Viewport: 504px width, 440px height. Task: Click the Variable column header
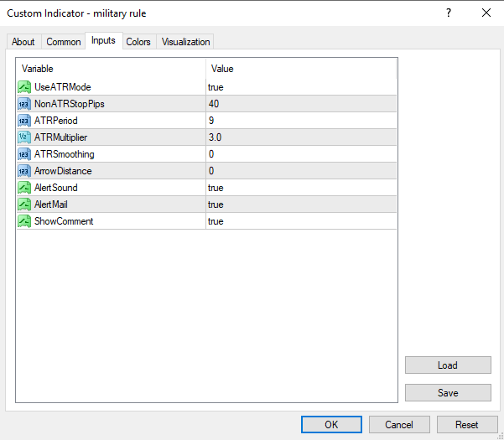pyautogui.click(x=112, y=69)
